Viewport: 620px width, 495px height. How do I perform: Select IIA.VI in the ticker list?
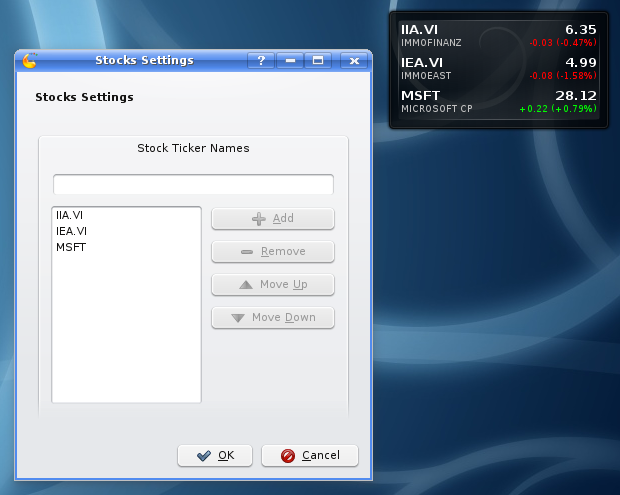tap(126, 215)
